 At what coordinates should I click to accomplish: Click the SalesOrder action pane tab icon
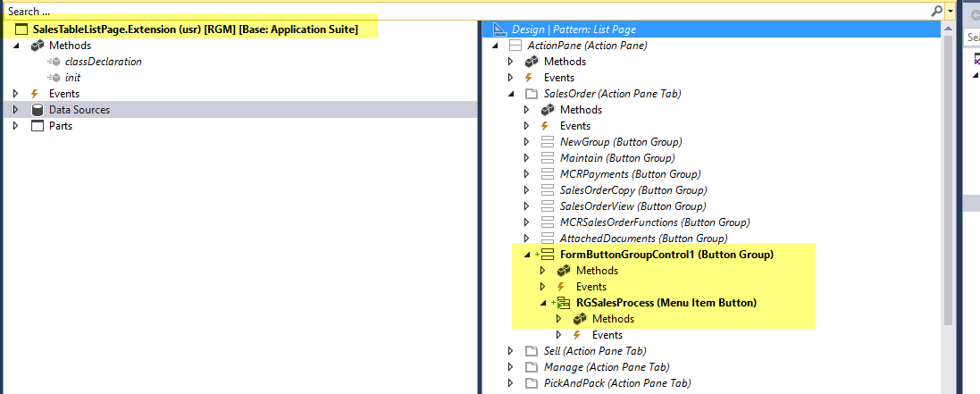[532, 94]
